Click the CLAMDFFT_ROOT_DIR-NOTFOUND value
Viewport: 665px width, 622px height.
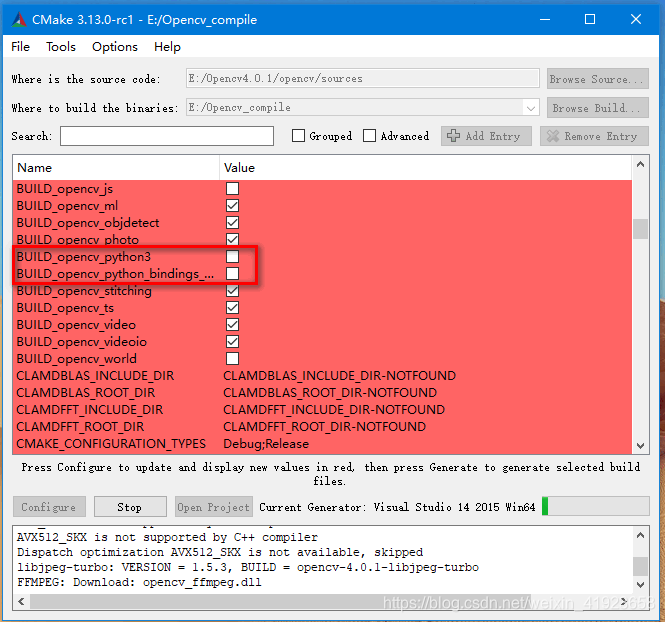[324, 427]
